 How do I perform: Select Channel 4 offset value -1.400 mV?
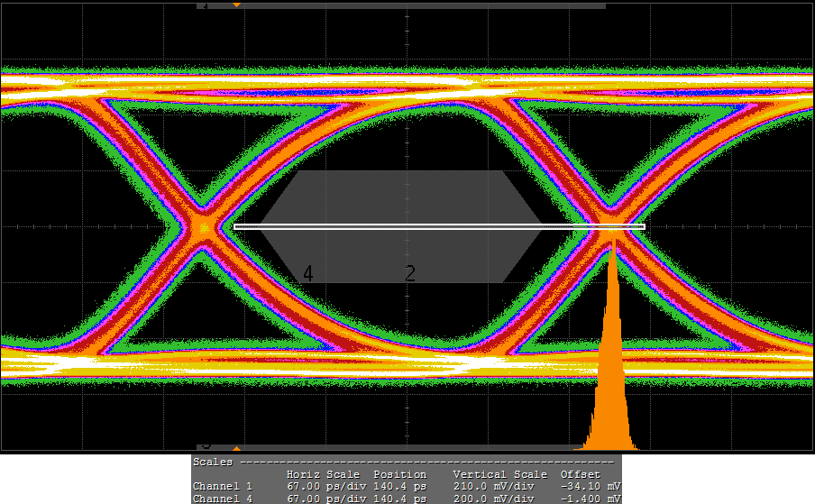coord(590,499)
